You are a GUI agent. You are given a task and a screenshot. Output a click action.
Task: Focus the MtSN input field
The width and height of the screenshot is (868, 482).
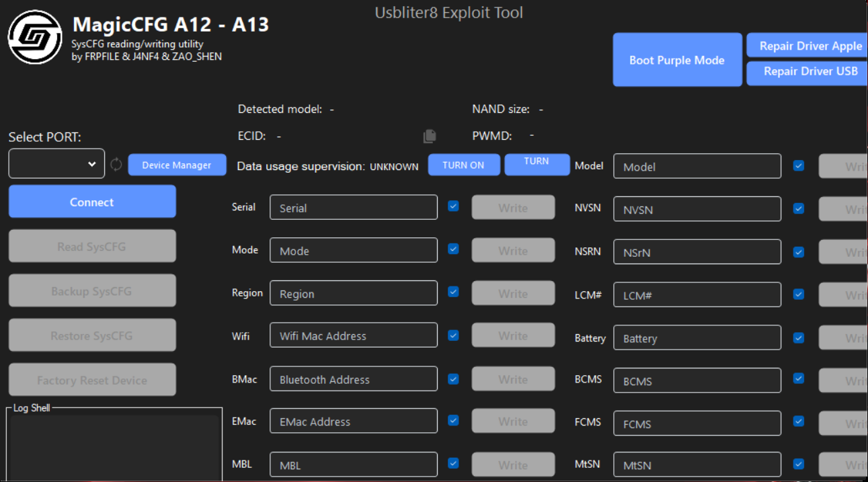click(697, 465)
